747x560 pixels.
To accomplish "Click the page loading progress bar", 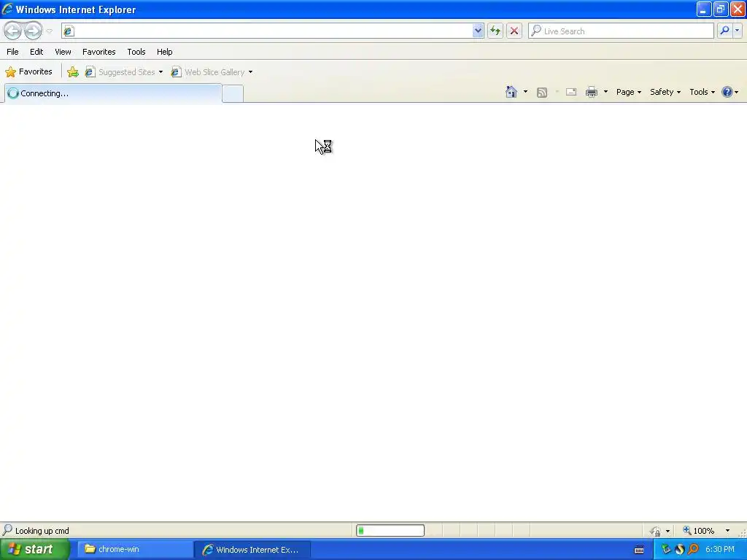I will (x=390, y=531).
